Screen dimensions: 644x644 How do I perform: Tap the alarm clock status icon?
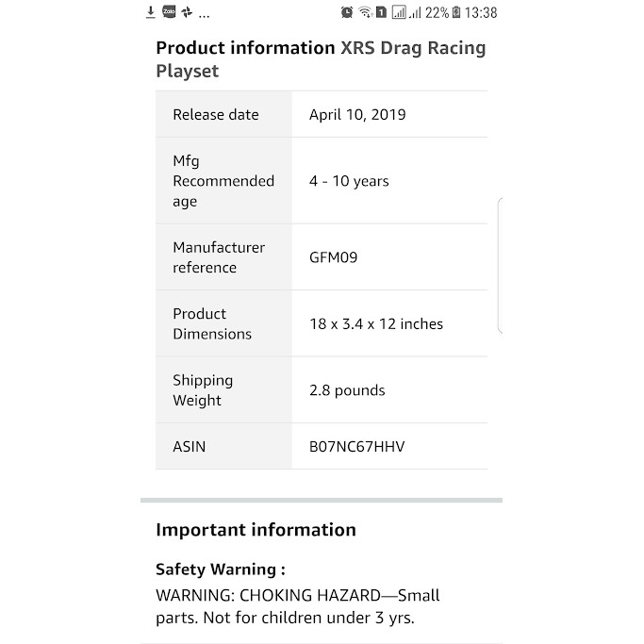click(x=347, y=12)
